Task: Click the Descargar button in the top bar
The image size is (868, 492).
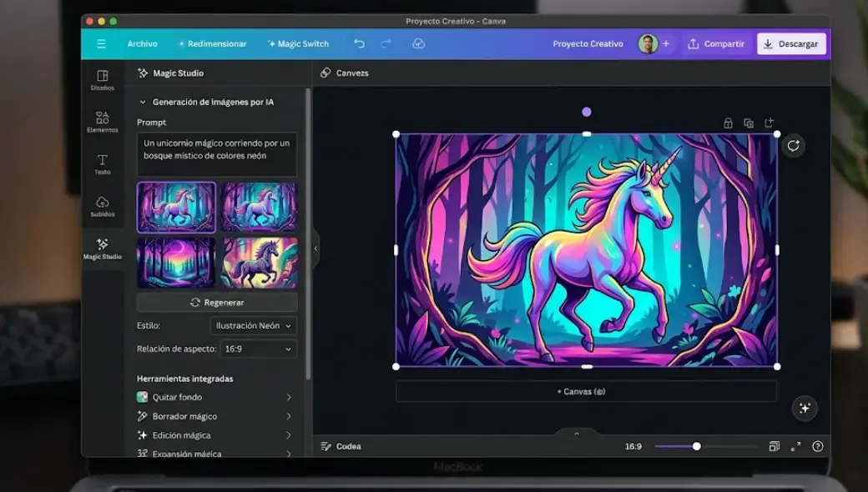Action: click(790, 43)
